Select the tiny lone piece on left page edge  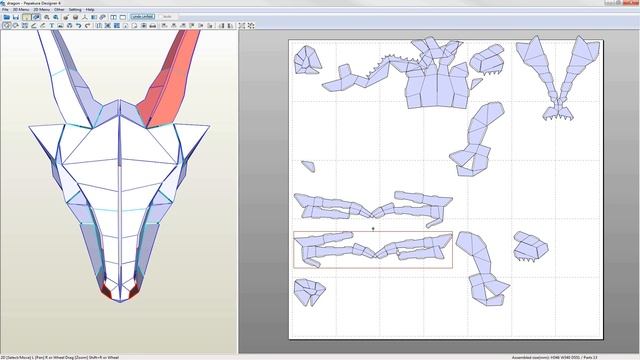308,166
